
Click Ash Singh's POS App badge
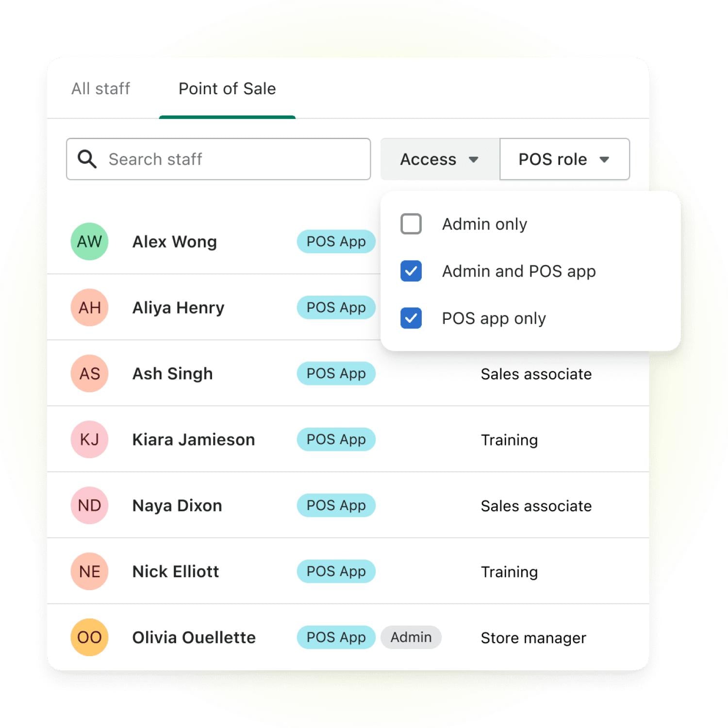(x=336, y=373)
